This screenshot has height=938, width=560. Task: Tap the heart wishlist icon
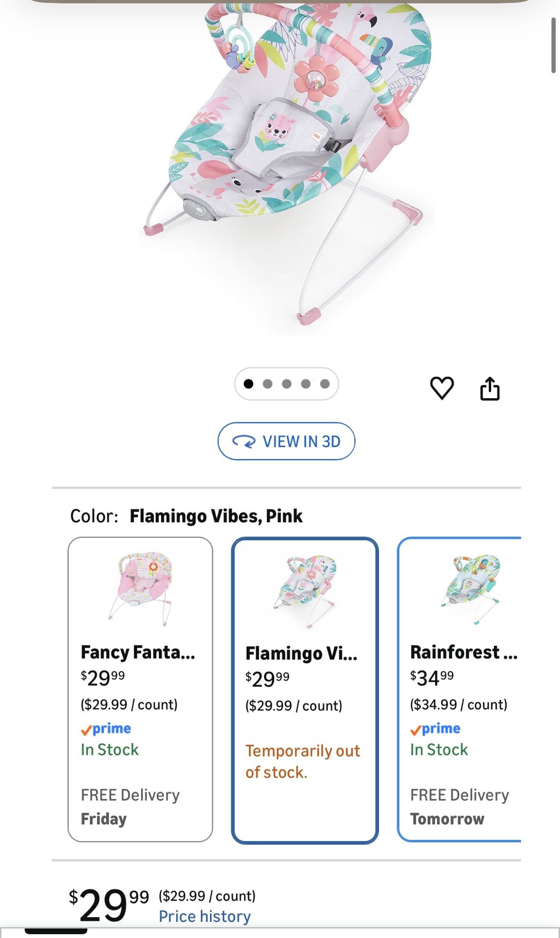[442, 388]
